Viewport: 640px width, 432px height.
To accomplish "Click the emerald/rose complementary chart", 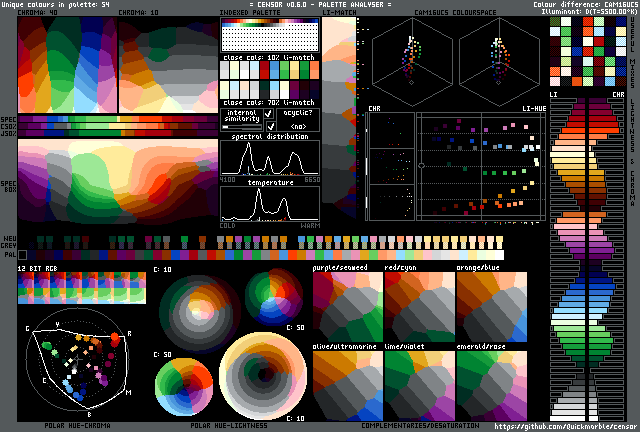I will (491, 385).
